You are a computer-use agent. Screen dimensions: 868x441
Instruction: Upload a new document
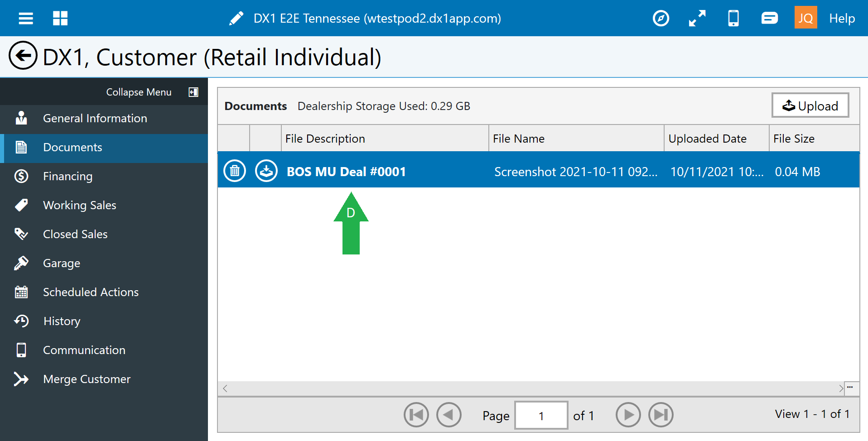[810, 105]
